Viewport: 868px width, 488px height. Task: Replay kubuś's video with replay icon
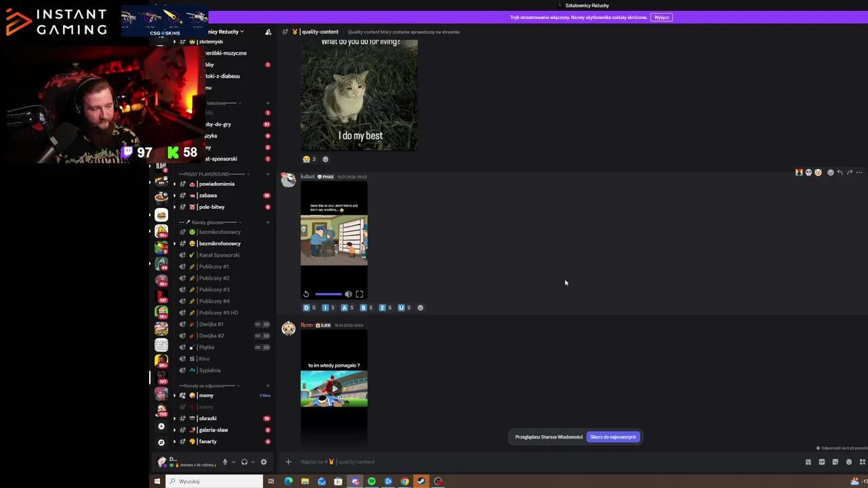(x=306, y=294)
